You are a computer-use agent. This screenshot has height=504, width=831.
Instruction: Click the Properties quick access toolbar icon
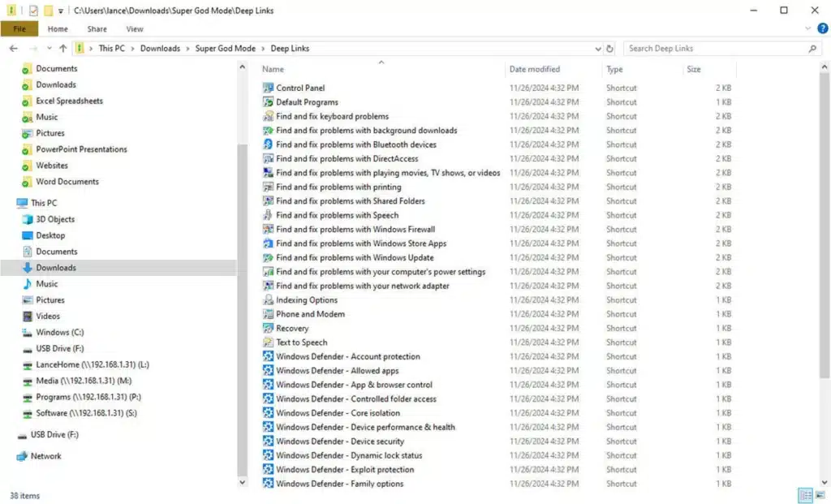pyautogui.click(x=33, y=11)
